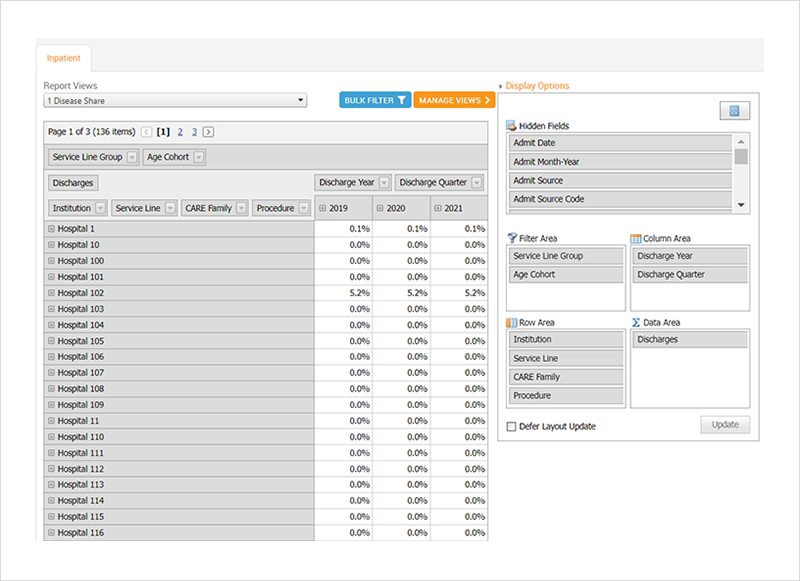Screen dimensions: 800x581
Task: Expand Hospital 100 row
Action: click(x=51, y=261)
